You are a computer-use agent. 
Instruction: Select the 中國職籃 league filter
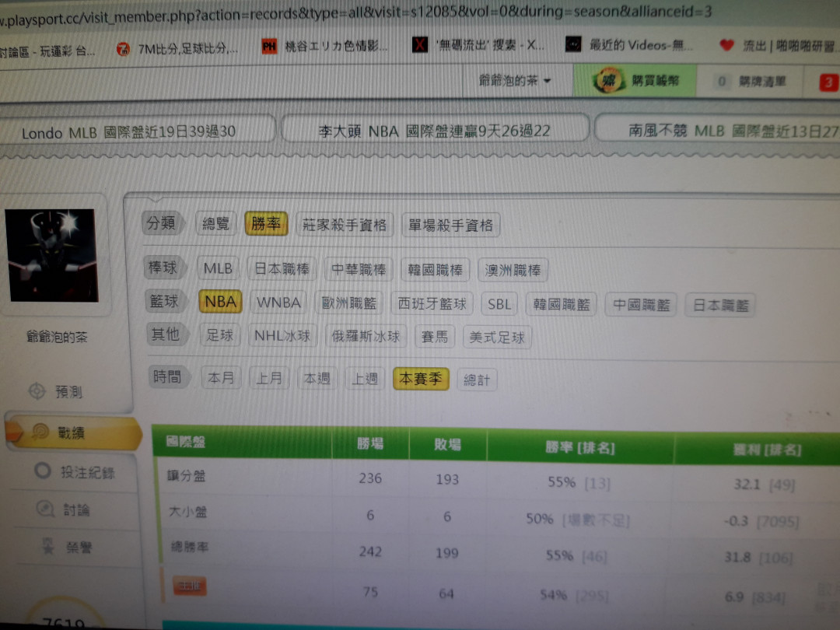click(x=641, y=305)
